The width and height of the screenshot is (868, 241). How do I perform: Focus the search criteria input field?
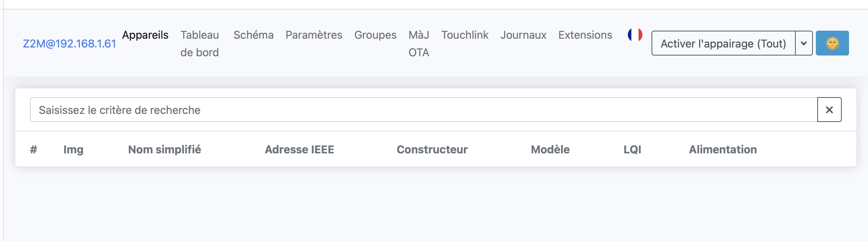click(x=423, y=110)
